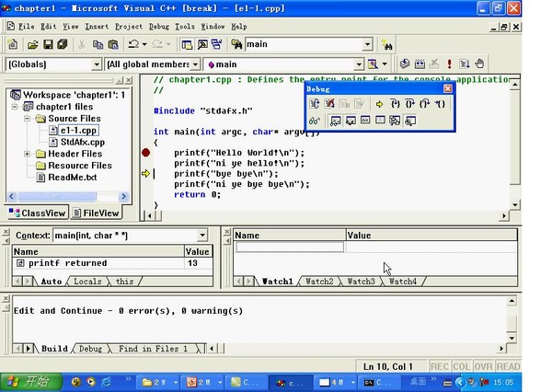Open QuickWatch with the glasses icon
The image size is (552, 392).
[x=315, y=121]
